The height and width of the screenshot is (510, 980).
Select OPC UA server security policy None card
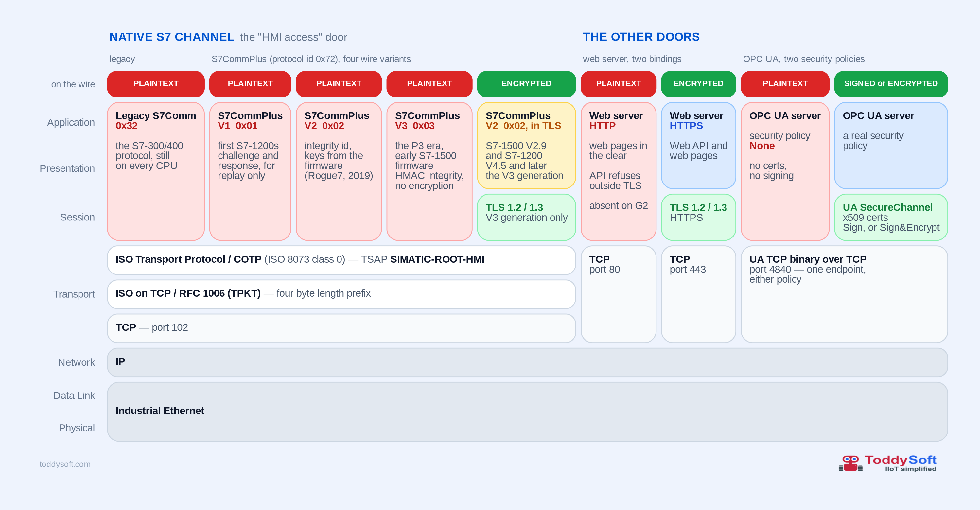click(785, 171)
